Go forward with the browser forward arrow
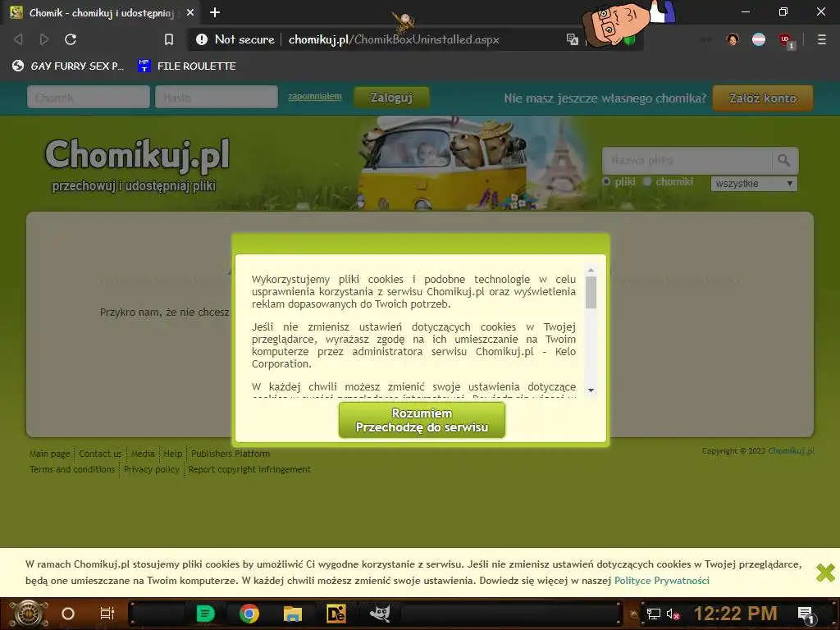This screenshot has height=630, width=840. coord(44,39)
